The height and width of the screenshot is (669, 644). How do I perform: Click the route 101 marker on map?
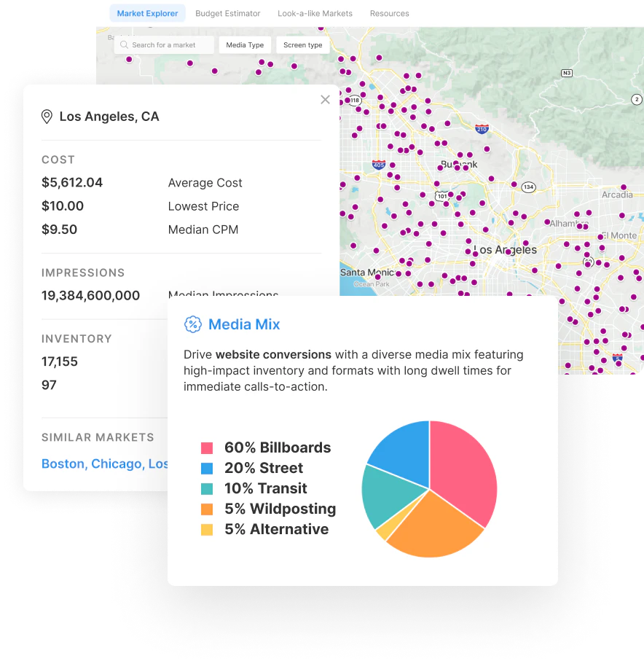pos(442,196)
